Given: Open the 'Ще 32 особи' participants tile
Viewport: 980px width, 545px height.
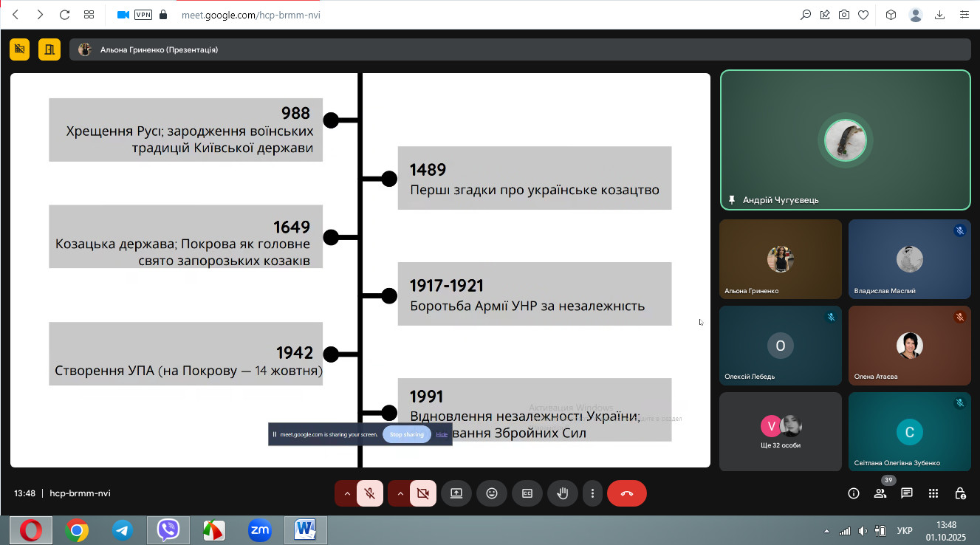Looking at the screenshot, I should (781, 431).
